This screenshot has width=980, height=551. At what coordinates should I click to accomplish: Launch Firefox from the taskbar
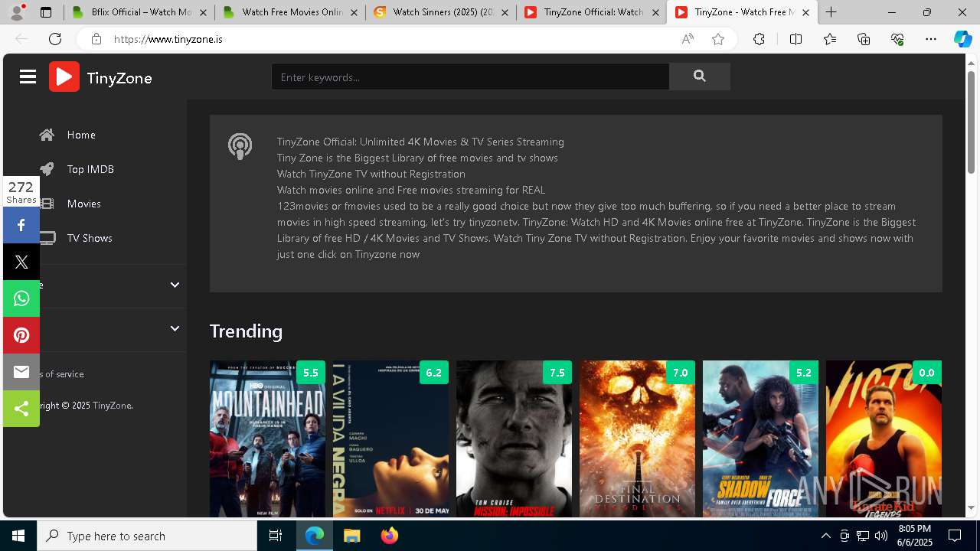pyautogui.click(x=389, y=536)
